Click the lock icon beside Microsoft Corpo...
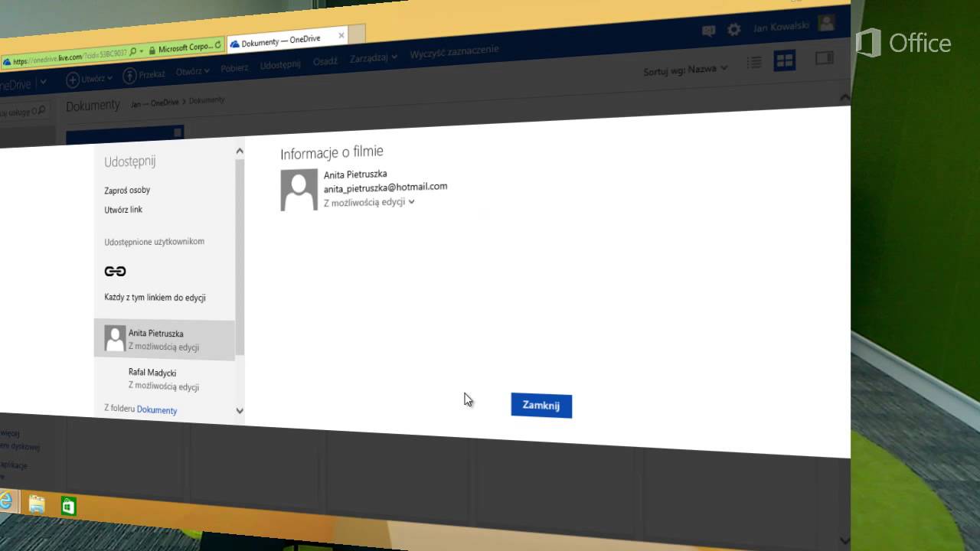 (152, 50)
